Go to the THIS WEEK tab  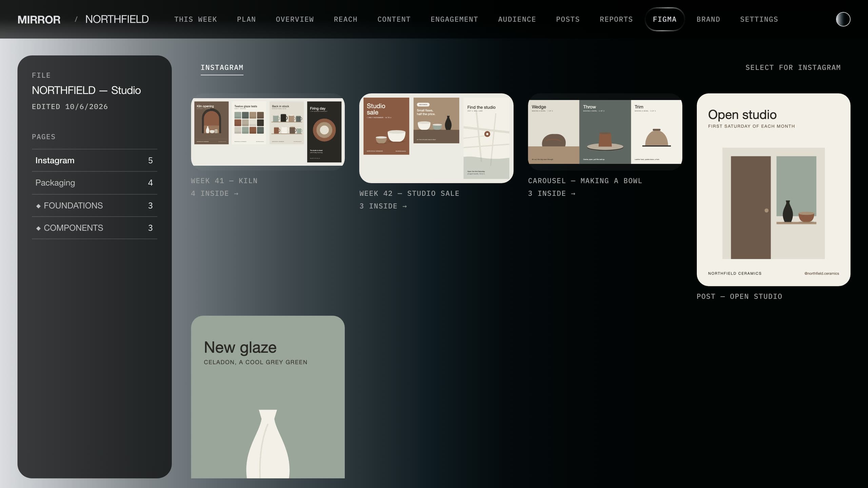point(196,19)
